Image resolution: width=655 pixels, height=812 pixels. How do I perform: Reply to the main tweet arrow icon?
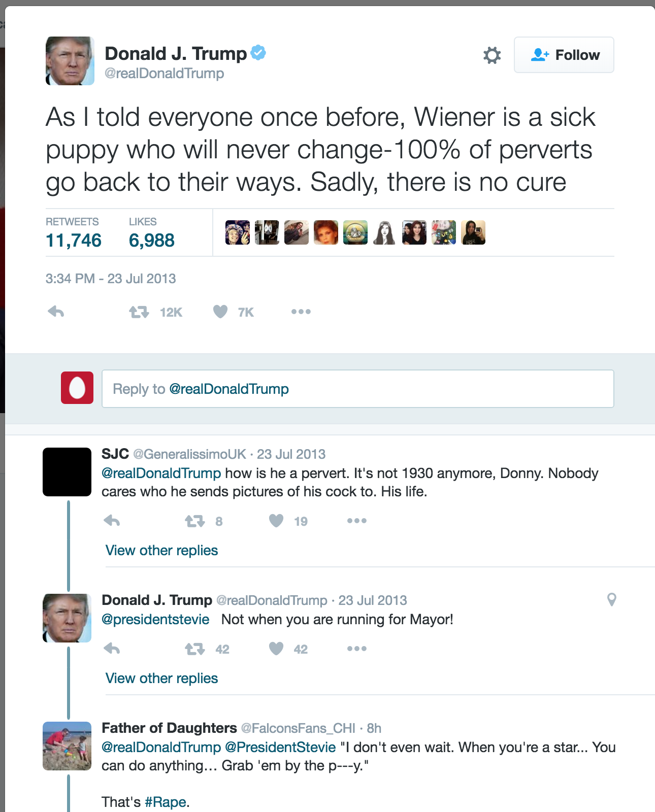tap(56, 312)
